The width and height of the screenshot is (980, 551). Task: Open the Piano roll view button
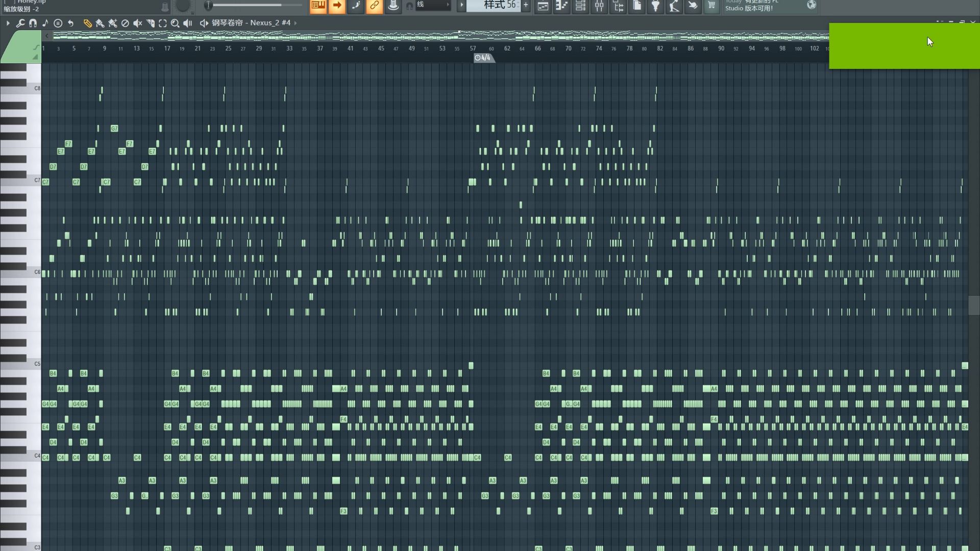click(561, 6)
